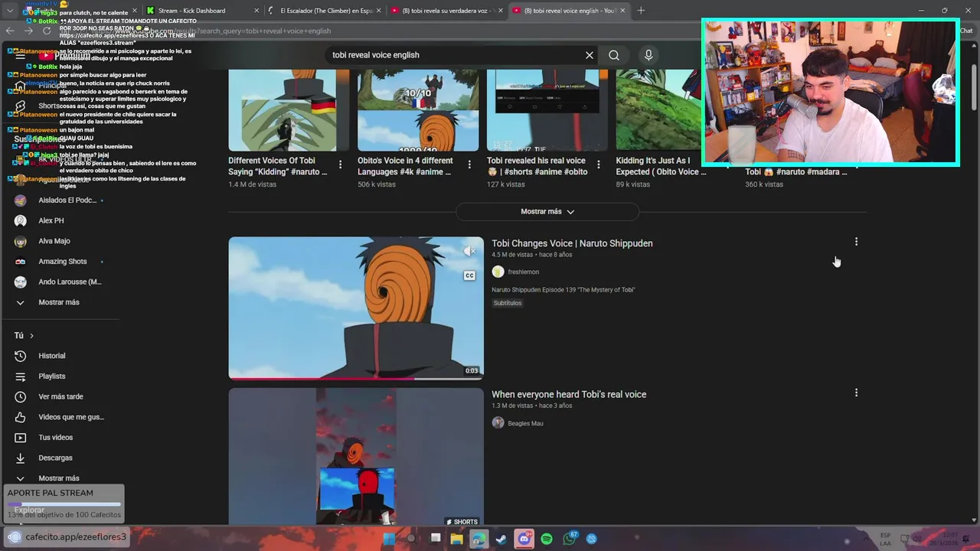
Task: Open the YouTube hamburger guide menu
Action: click(x=21, y=55)
